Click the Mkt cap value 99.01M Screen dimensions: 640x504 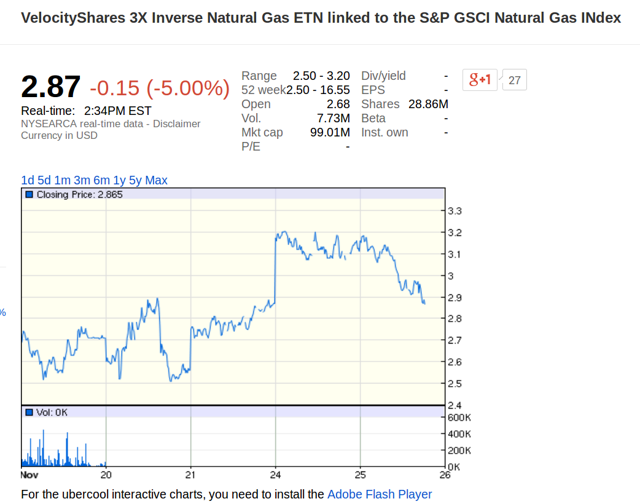click(330, 132)
